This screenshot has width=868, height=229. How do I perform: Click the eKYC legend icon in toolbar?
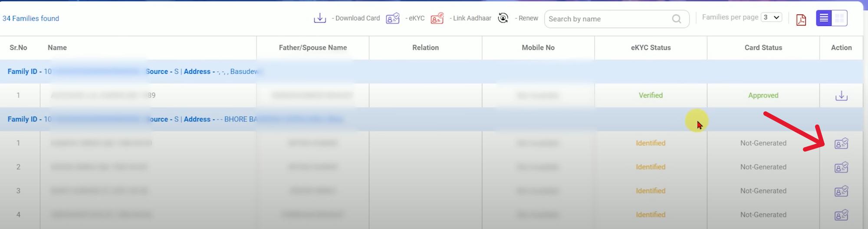(x=393, y=18)
